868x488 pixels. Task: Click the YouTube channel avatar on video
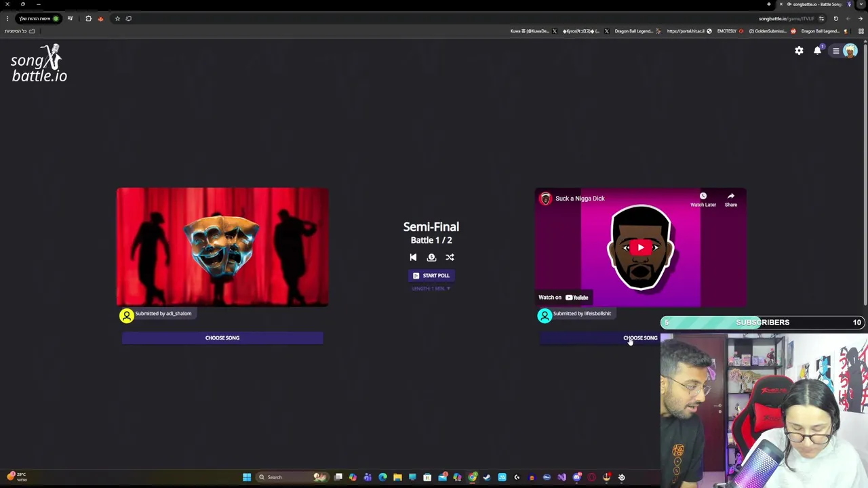545,199
